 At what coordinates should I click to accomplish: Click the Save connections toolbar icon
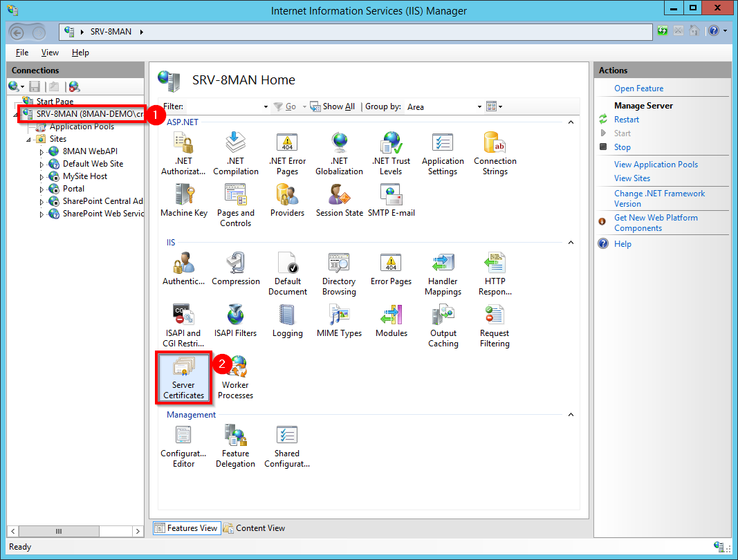click(x=35, y=86)
